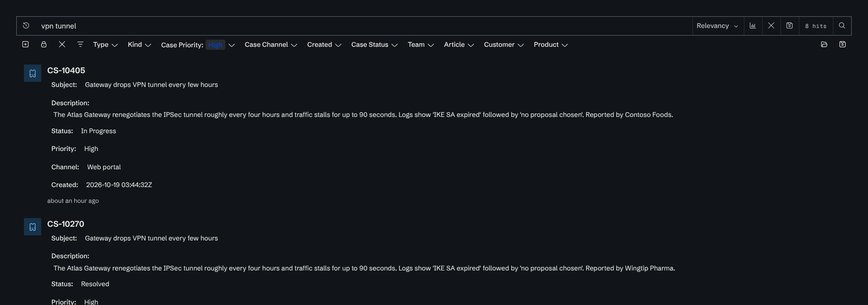Expand the Team filter dropdown
The width and height of the screenshot is (868, 305).
(421, 45)
